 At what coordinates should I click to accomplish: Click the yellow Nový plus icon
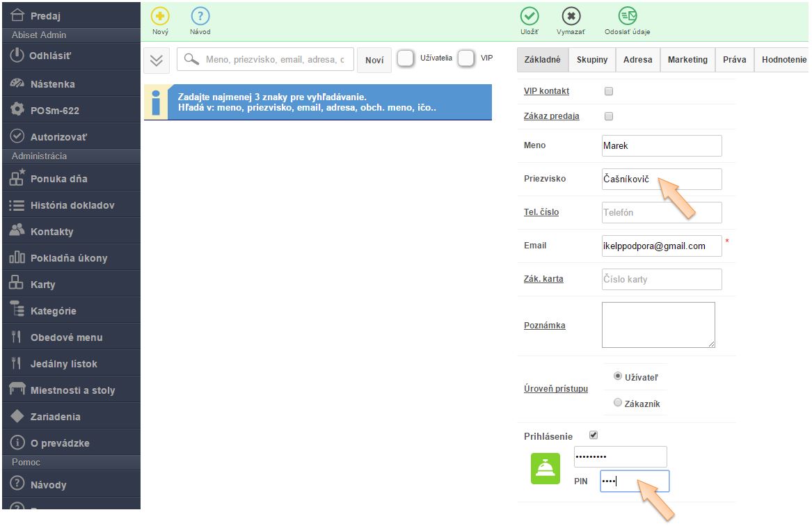[x=160, y=17]
